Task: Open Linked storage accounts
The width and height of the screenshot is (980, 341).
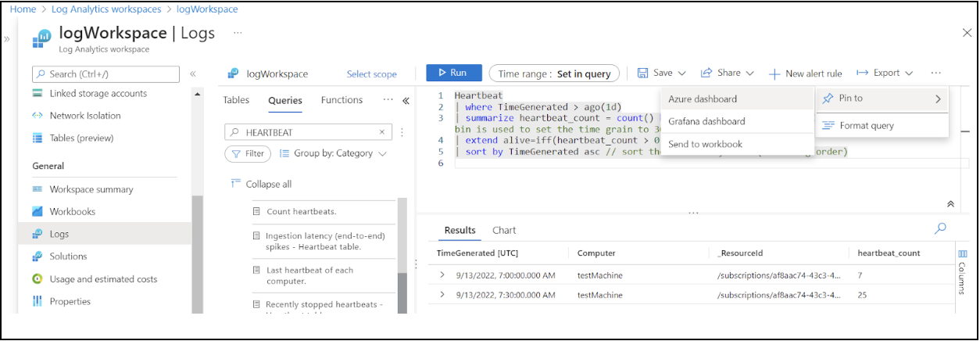Action: pos(98,94)
